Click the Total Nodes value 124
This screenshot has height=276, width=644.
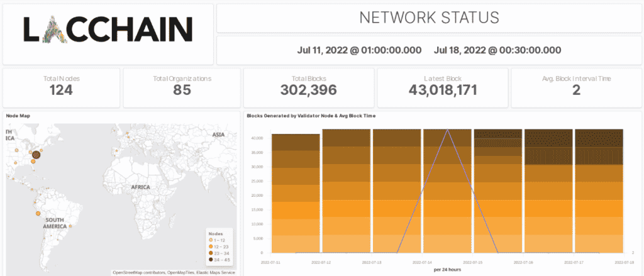[61, 90]
